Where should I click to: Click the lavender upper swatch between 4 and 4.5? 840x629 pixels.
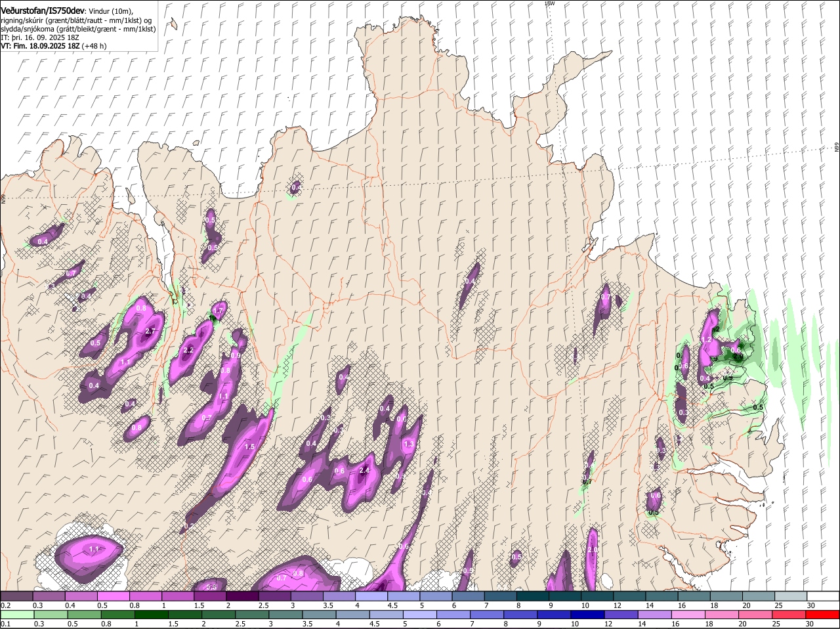[371, 596]
